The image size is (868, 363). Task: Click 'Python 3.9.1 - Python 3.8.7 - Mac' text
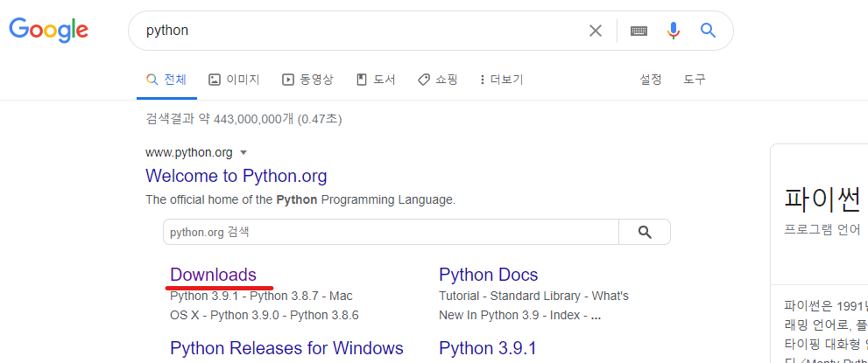(x=261, y=297)
